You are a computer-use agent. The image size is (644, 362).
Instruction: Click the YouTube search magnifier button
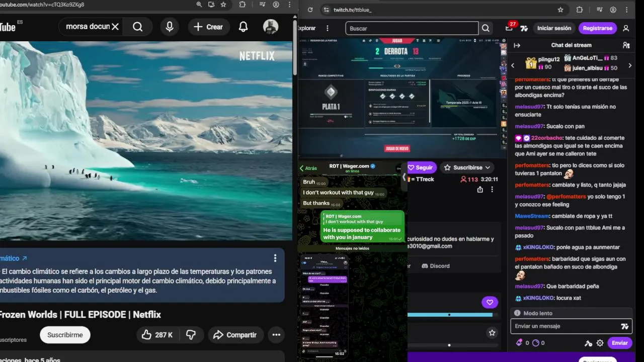click(137, 27)
